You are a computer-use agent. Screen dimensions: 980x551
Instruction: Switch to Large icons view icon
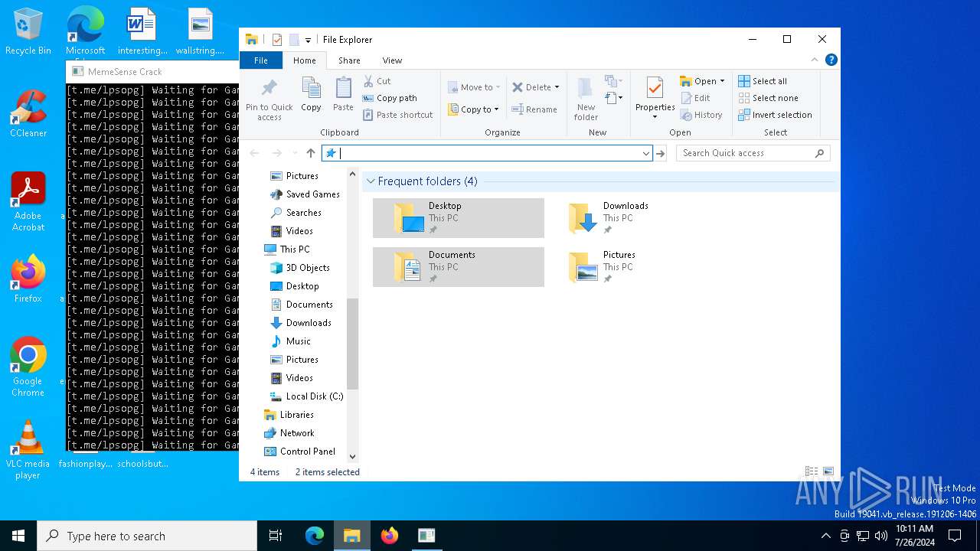(828, 471)
